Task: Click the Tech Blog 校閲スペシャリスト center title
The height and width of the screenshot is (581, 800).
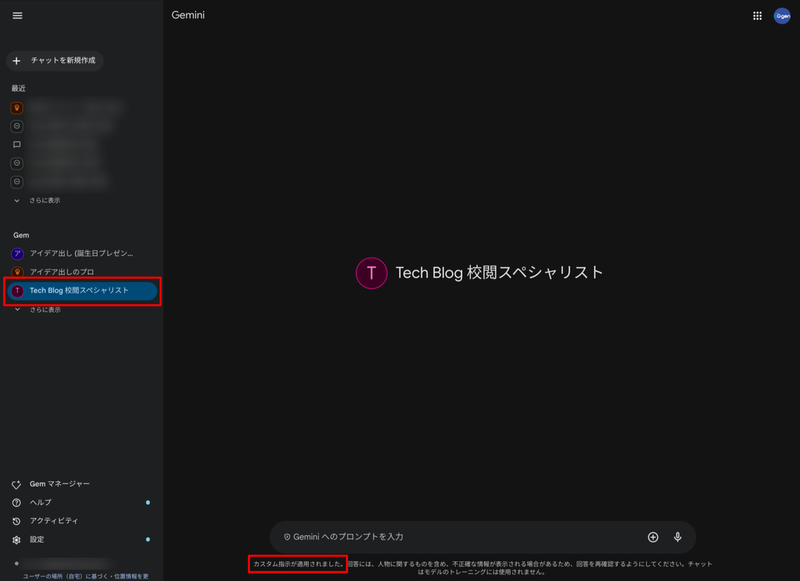Action: 499,273
